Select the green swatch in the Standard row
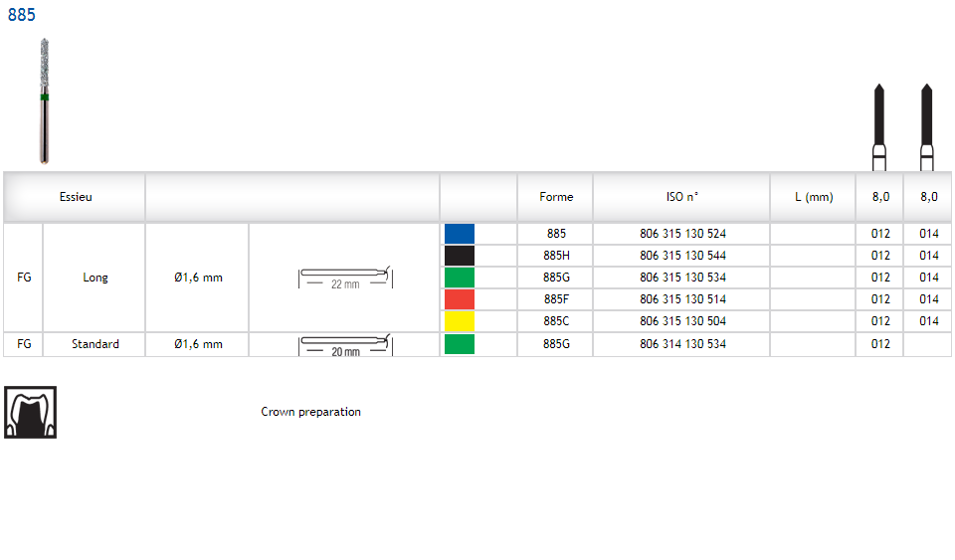Viewport: 955px width, 560px height. click(460, 344)
